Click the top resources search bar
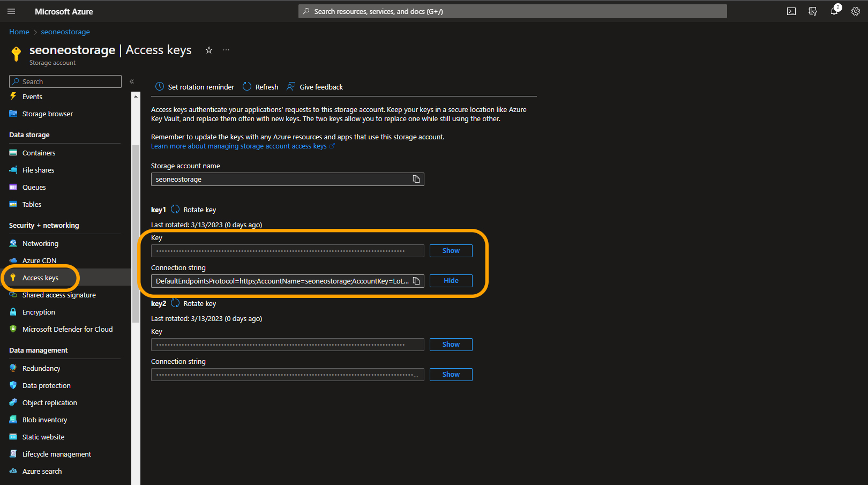This screenshot has height=485, width=868. coord(512,11)
